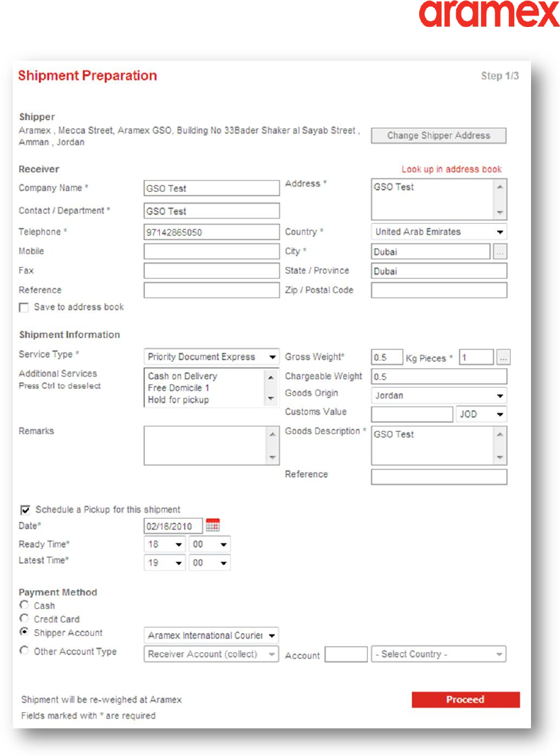Click up arrow of Additional Services list

coord(272,378)
